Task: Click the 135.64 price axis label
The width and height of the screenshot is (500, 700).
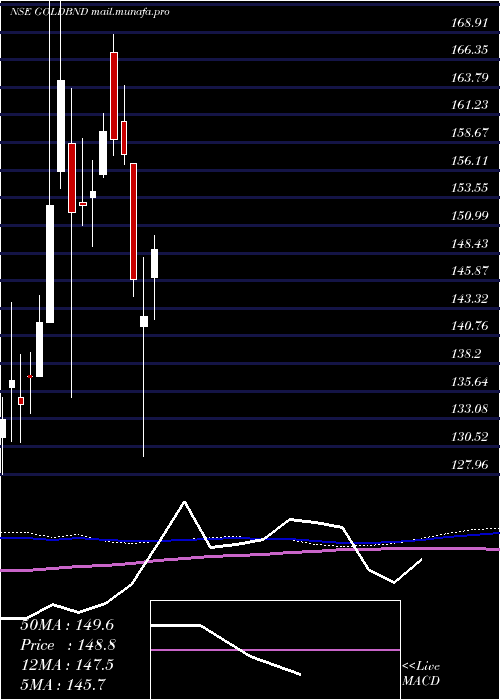Action: [x=469, y=382]
